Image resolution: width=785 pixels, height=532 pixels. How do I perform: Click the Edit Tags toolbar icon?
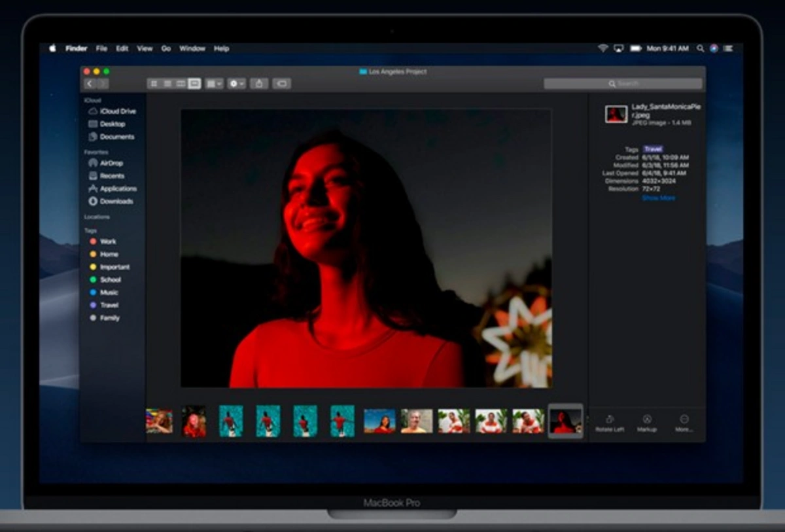(x=282, y=84)
